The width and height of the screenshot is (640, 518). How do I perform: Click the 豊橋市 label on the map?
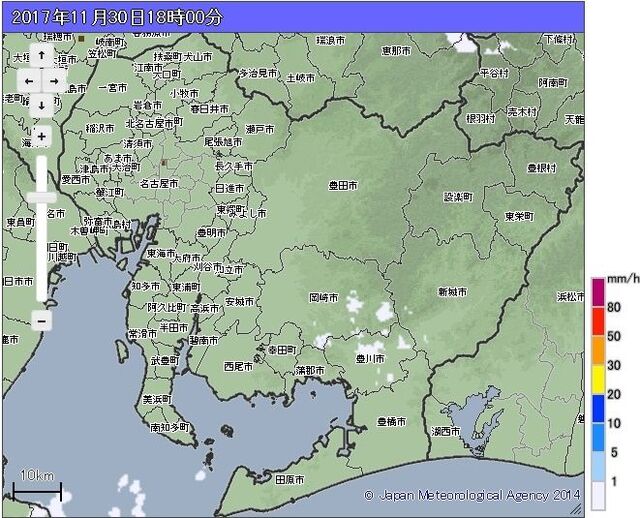391,421
